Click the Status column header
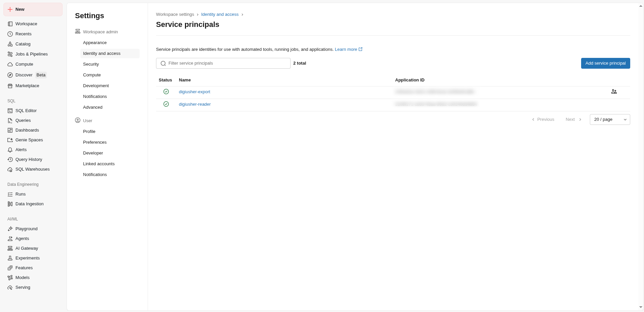 (x=165, y=80)
